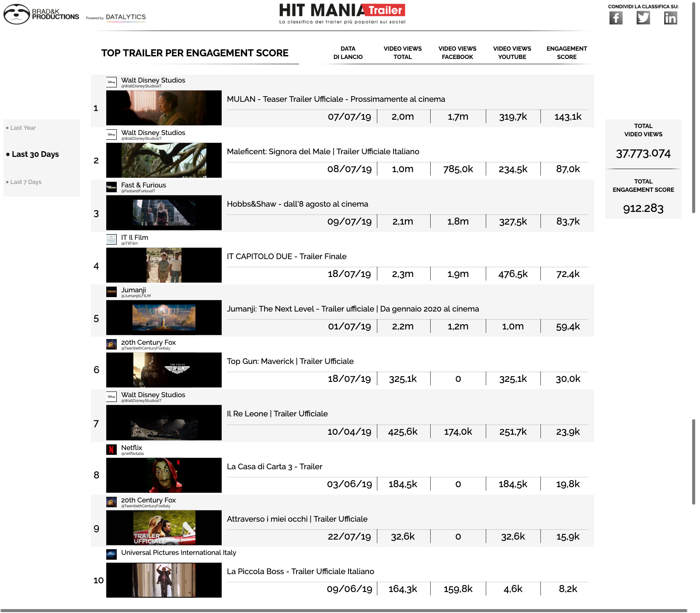The width and height of the screenshot is (700, 613).
Task: Play the La Casa di Carta thumbnail
Action: (x=164, y=475)
